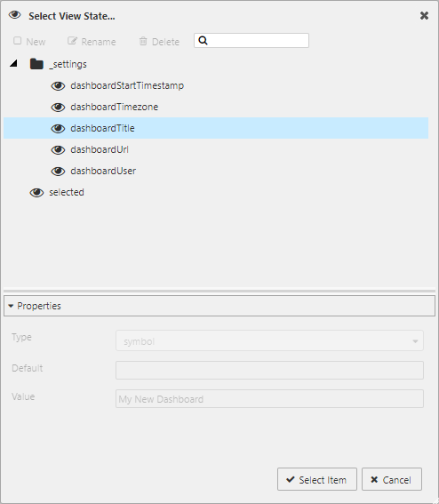The height and width of the screenshot is (504, 439).
Task: Collapse the Properties section
Action: tap(11, 306)
